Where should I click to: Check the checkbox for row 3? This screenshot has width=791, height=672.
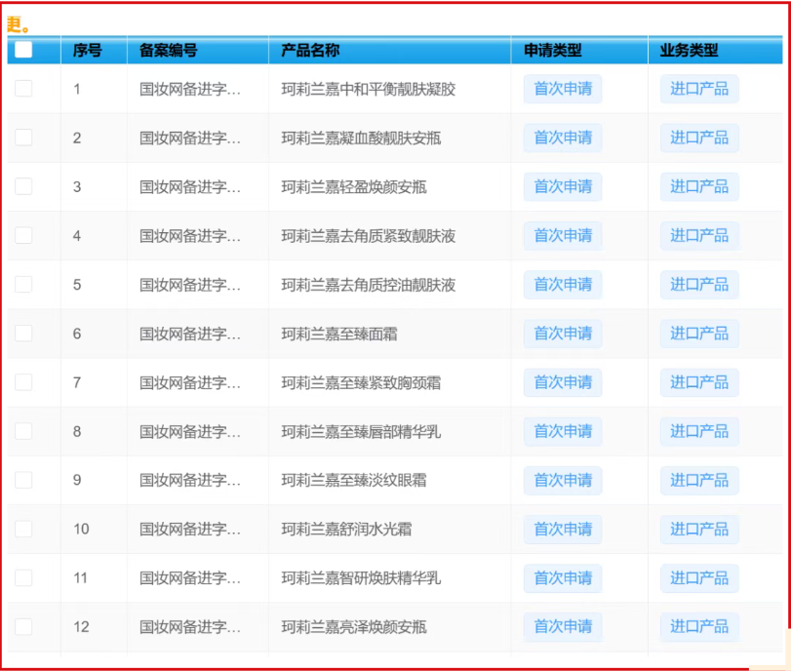click(23, 186)
